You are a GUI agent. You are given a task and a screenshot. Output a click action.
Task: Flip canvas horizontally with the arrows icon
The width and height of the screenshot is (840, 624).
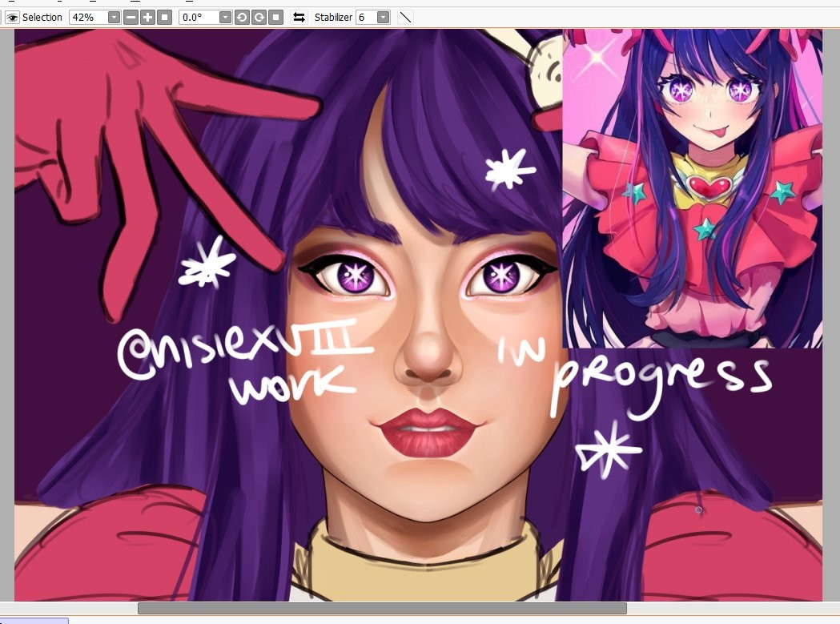299,17
